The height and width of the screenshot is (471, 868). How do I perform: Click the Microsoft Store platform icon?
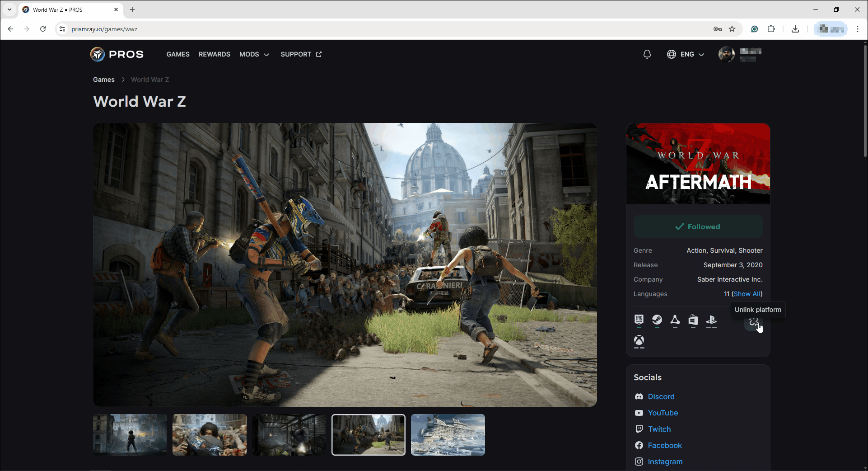(x=693, y=320)
